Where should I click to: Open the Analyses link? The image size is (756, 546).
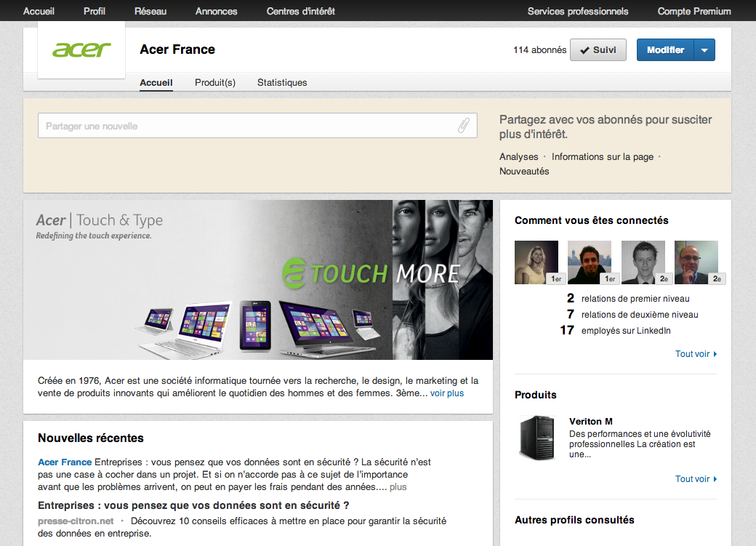point(519,157)
